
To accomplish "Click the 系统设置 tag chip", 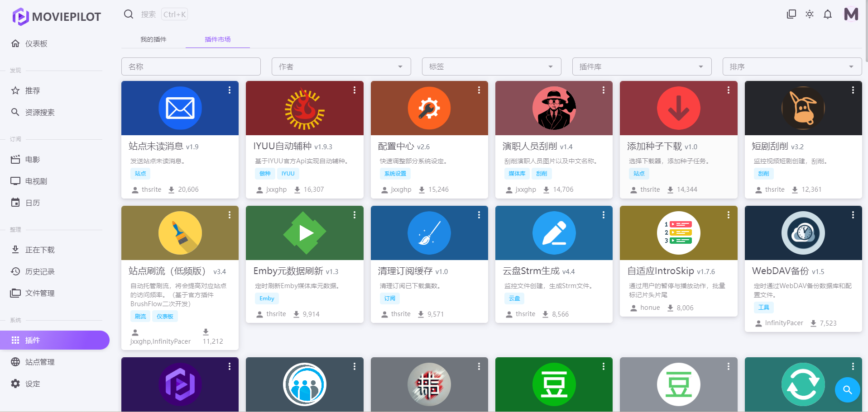I will [395, 173].
